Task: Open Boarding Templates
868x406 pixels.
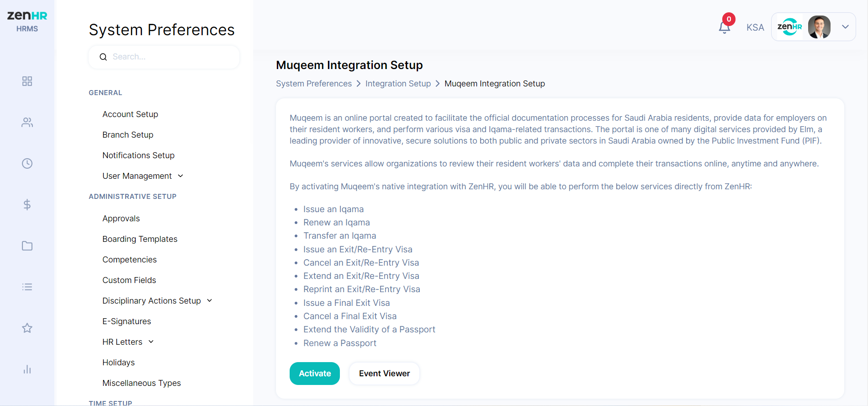Action: pos(140,239)
